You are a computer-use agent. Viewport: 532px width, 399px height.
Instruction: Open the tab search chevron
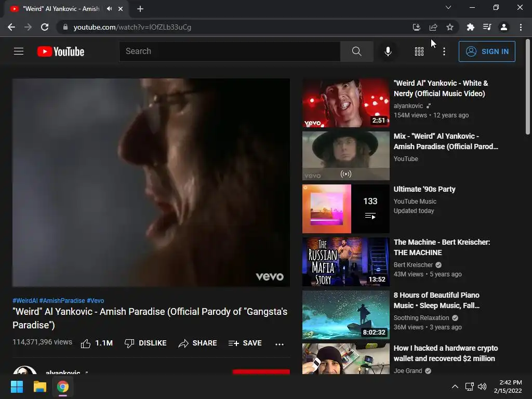448,7
